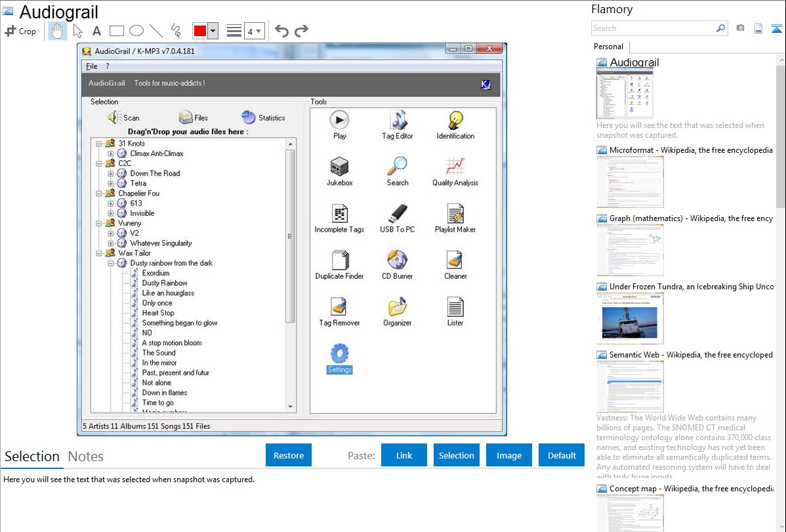Select the arrow pointer tool
786x532 pixels.
[77, 31]
